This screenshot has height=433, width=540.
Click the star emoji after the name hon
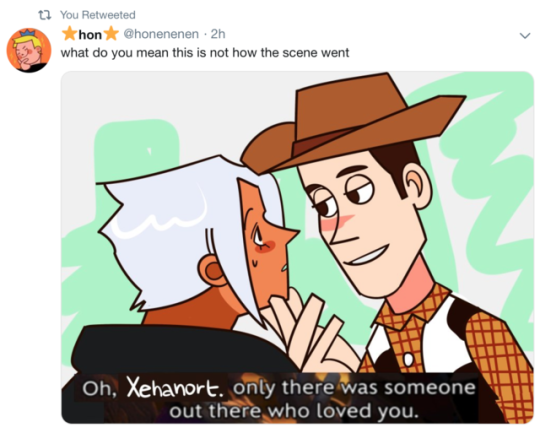(111, 34)
